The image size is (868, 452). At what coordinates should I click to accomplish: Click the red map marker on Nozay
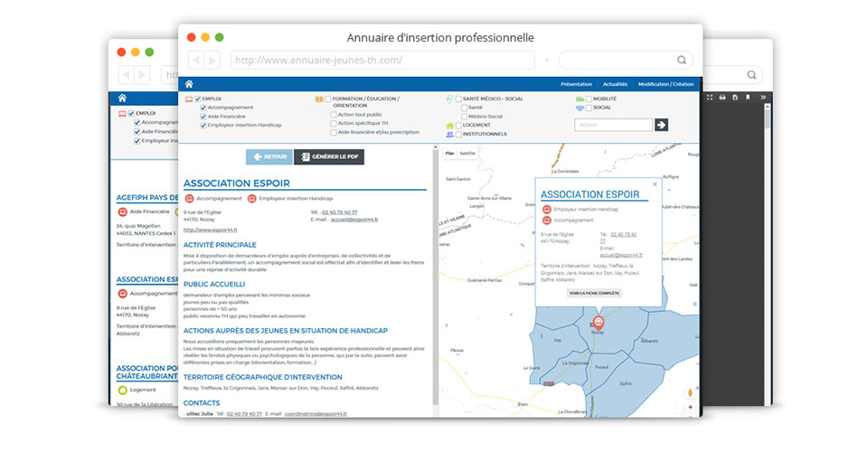[x=598, y=323]
